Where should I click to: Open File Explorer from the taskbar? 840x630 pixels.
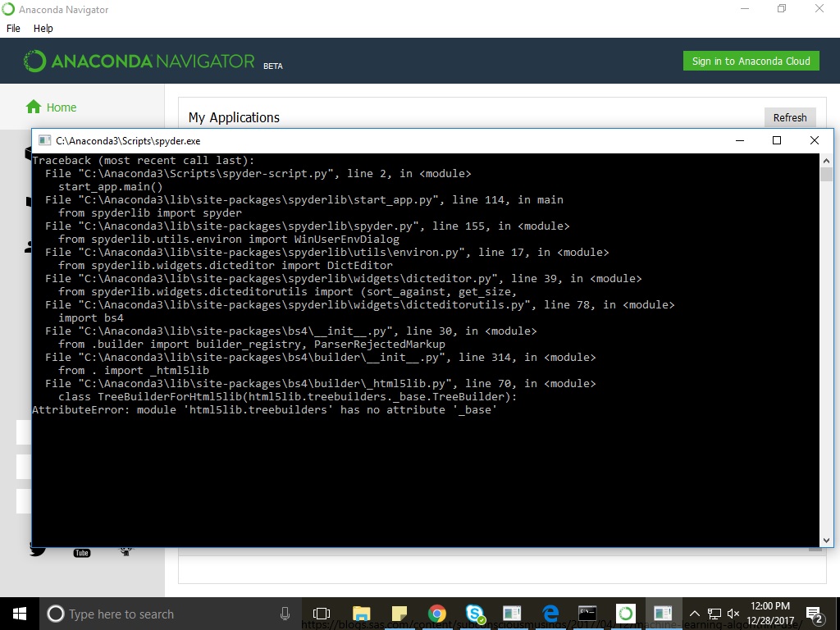pos(361,613)
